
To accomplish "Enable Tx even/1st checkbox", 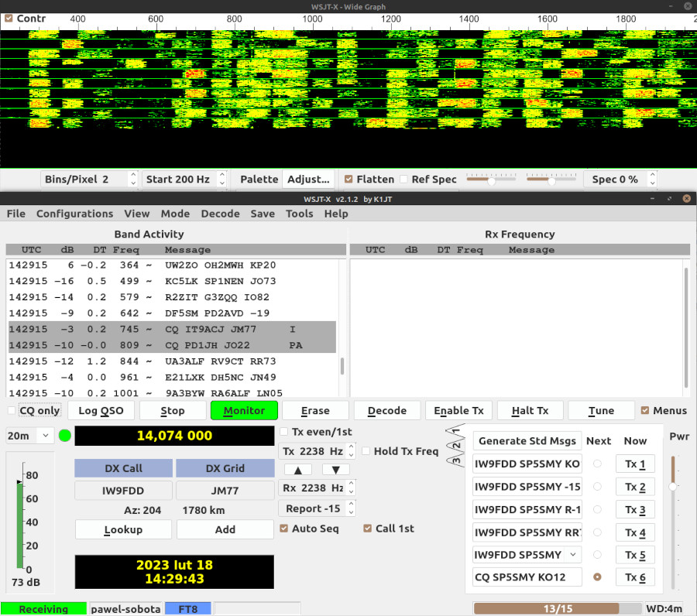I will [x=284, y=432].
